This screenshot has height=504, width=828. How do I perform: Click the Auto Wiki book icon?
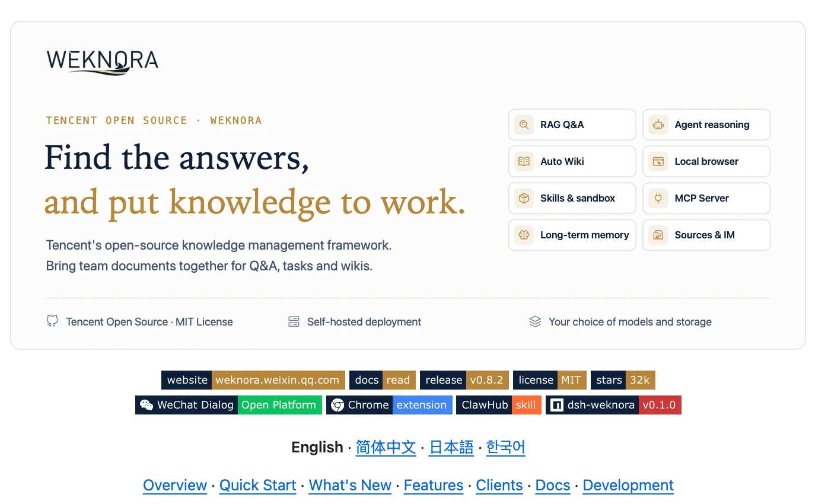point(524,161)
